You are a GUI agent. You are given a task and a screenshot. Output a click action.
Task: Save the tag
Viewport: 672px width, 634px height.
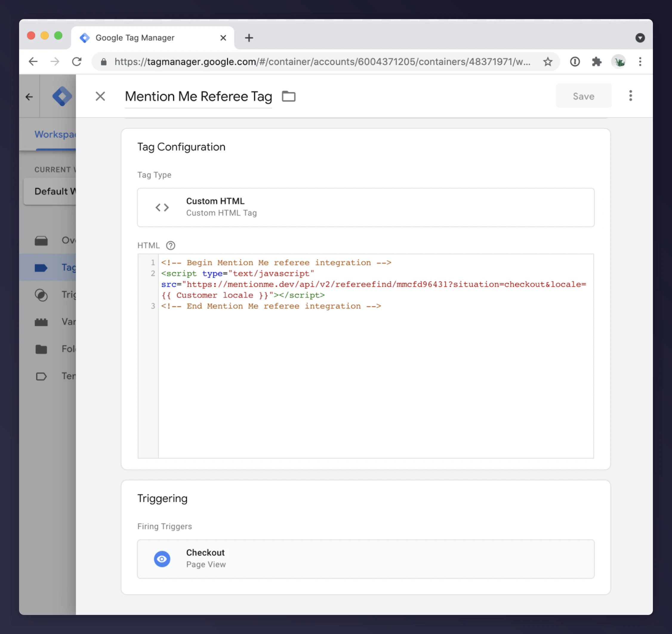click(x=583, y=96)
